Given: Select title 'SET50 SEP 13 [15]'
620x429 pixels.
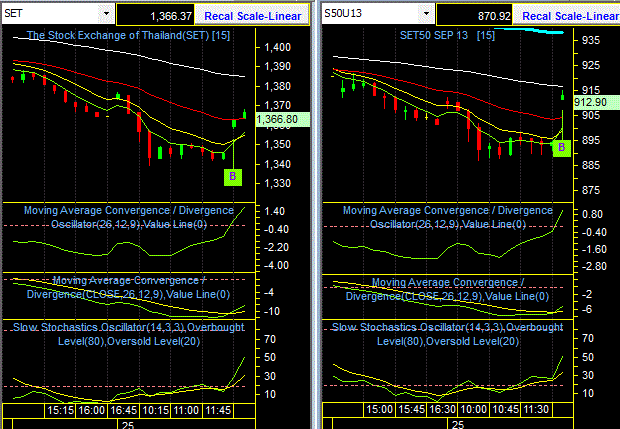Looking at the screenshot, I should pos(447,35).
